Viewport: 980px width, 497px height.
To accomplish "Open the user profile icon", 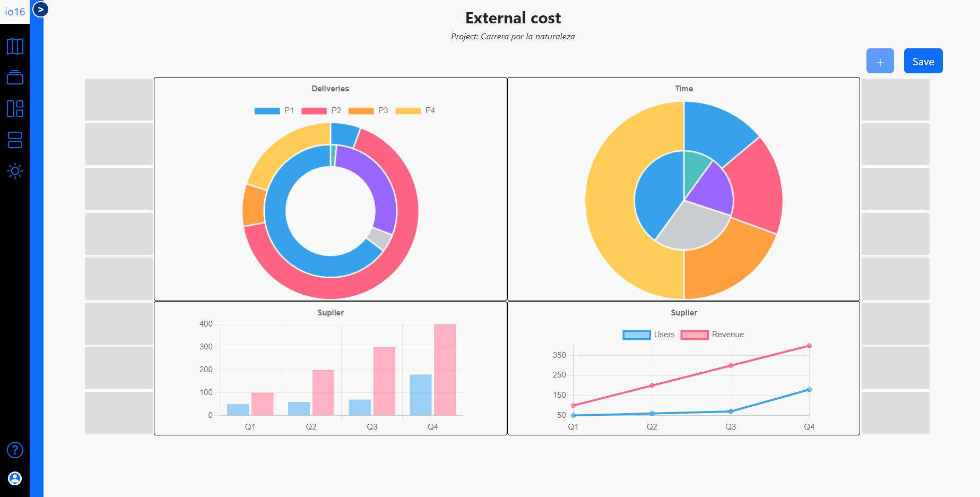I will pos(15,478).
